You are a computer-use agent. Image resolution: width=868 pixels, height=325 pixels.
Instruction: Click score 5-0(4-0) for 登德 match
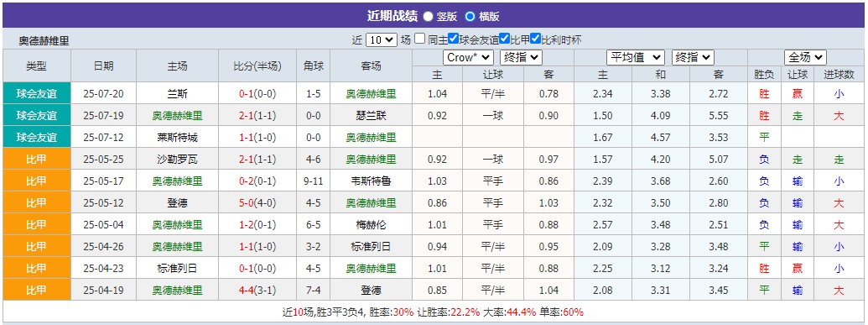257,203
